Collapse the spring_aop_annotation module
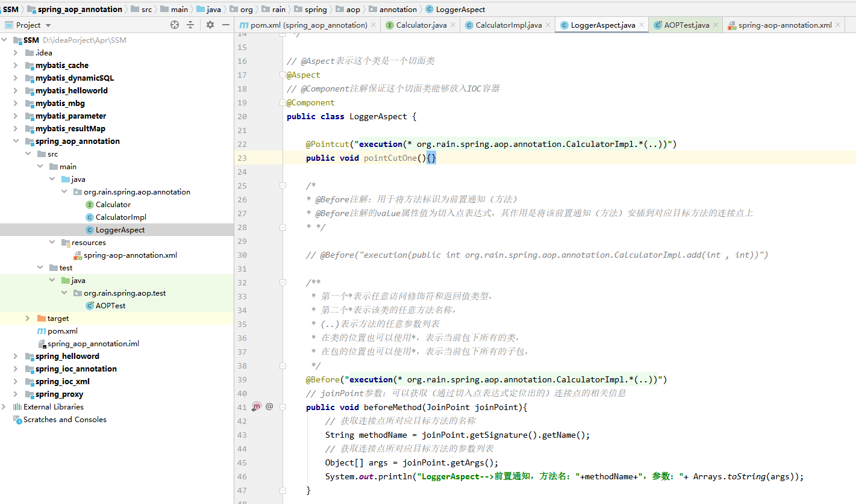Viewport: 856px width, 504px height. point(16,142)
